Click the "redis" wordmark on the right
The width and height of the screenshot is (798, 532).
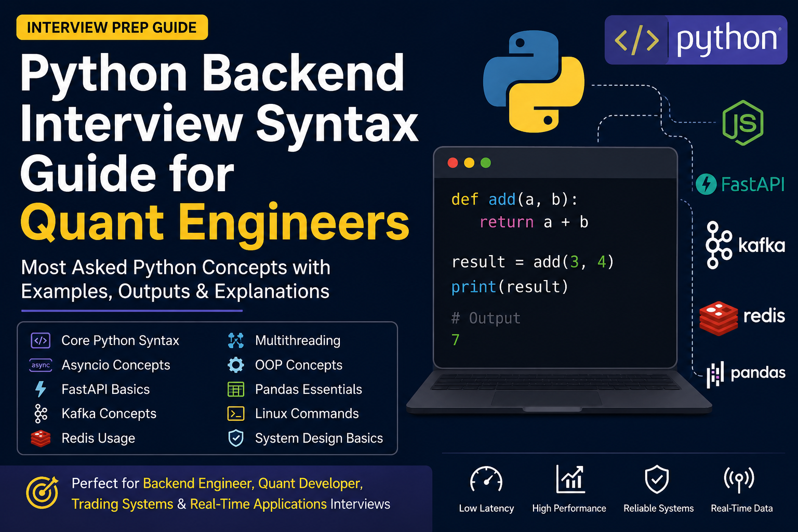coord(764,315)
